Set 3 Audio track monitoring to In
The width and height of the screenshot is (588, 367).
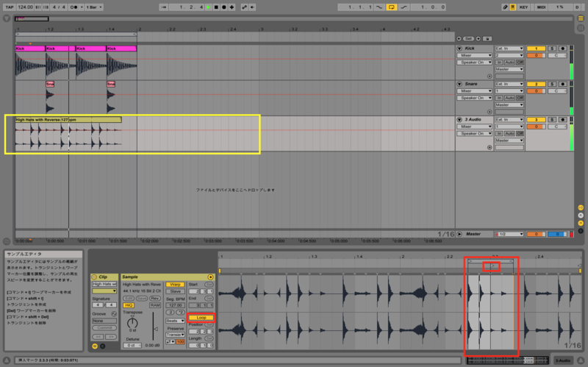tap(499, 134)
